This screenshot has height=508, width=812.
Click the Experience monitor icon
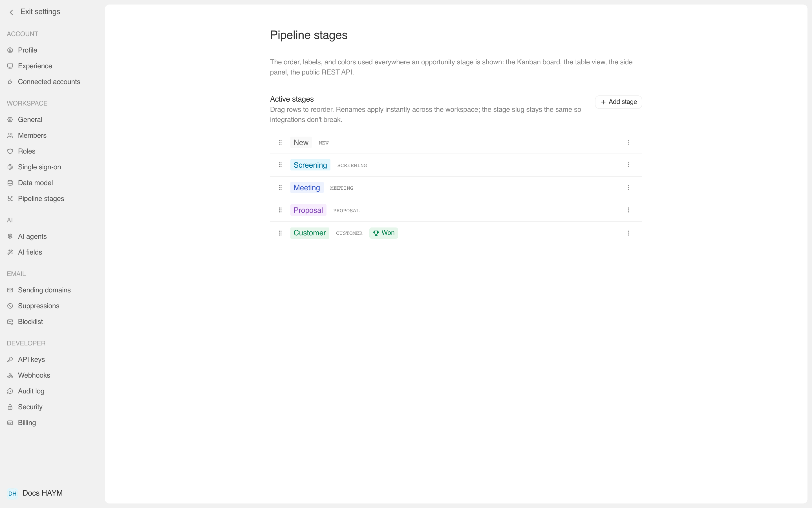point(10,66)
